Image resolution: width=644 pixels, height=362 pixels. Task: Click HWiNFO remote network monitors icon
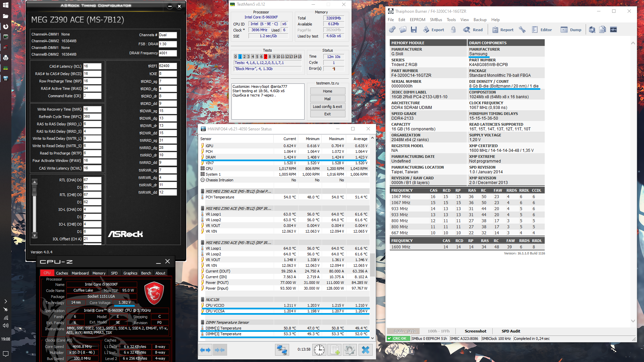pos(282,350)
